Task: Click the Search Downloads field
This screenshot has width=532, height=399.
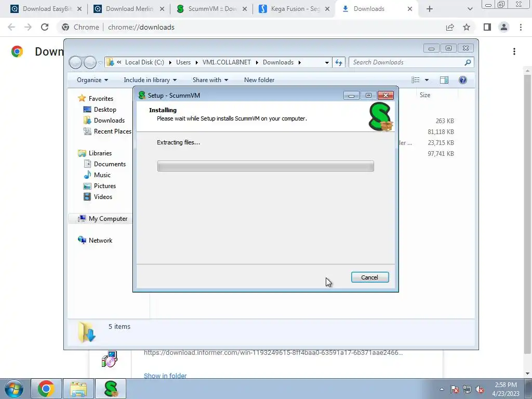Action: click(407, 62)
